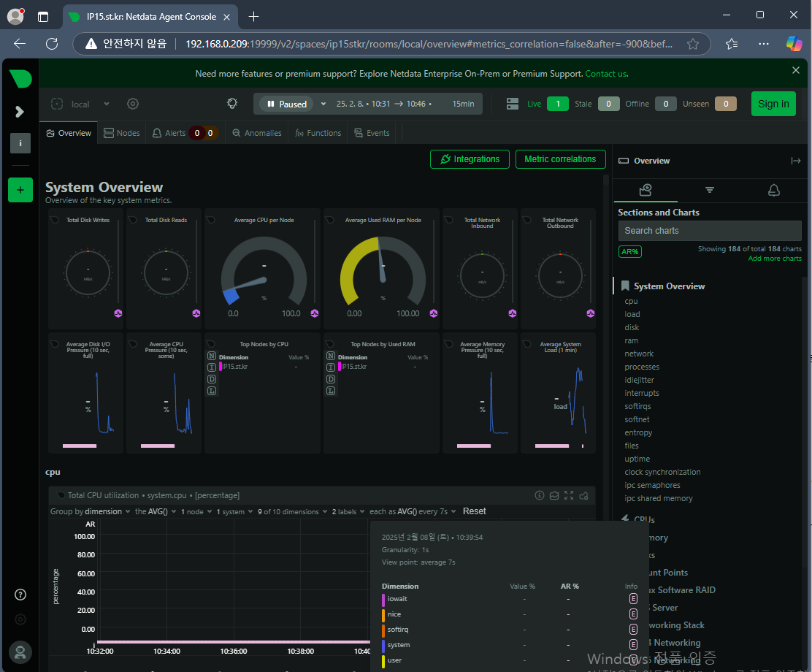Click the Netdata logo in the sidebar
This screenshot has height=672, width=812.
(20, 79)
